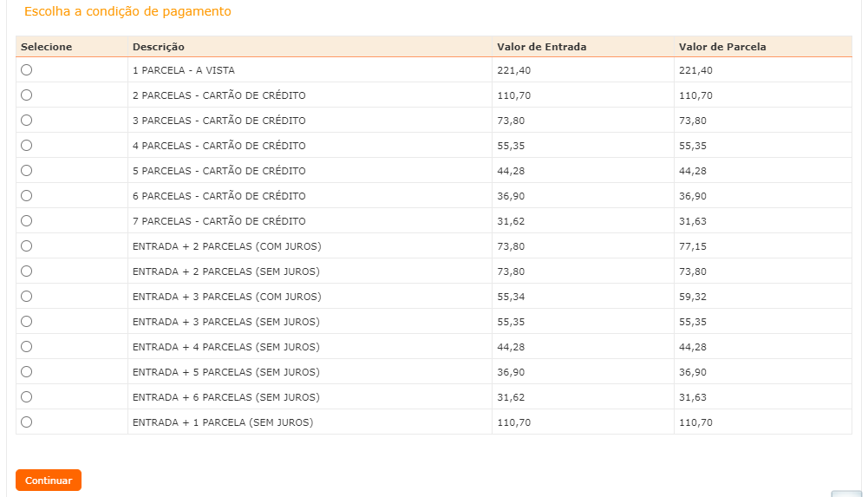Choose Entrada + 2 Parcelas (Sem Juros)

click(27, 271)
